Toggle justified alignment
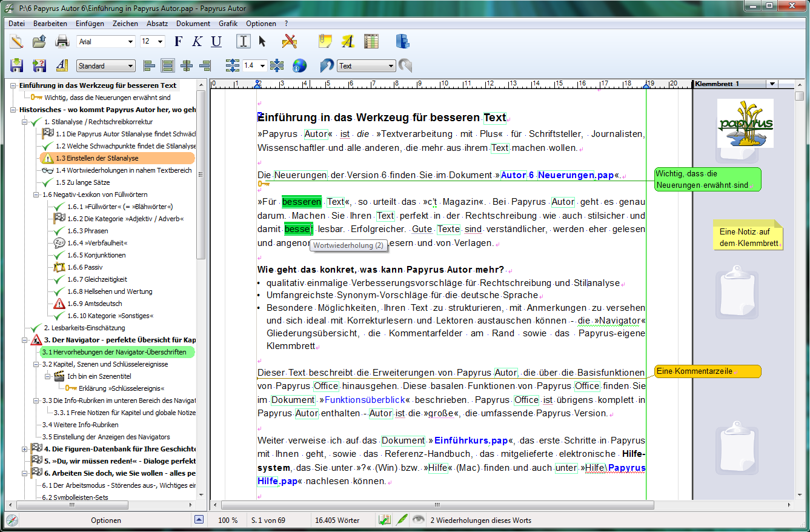 (x=168, y=65)
